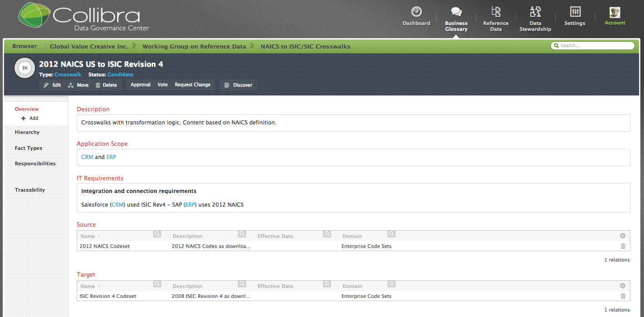
Task: Click the Crosswalk type link
Action: click(x=68, y=74)
